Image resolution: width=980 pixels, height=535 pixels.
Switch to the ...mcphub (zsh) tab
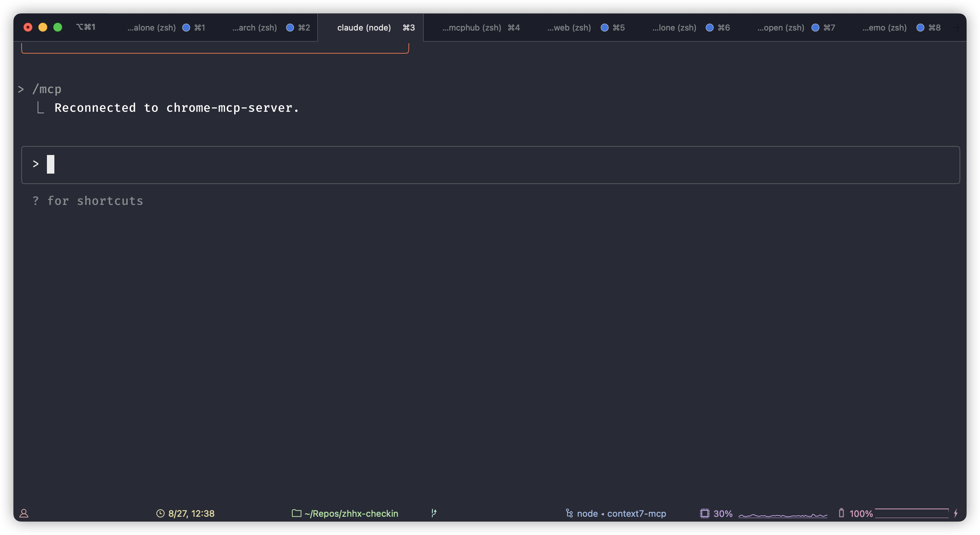click(472, 28)
